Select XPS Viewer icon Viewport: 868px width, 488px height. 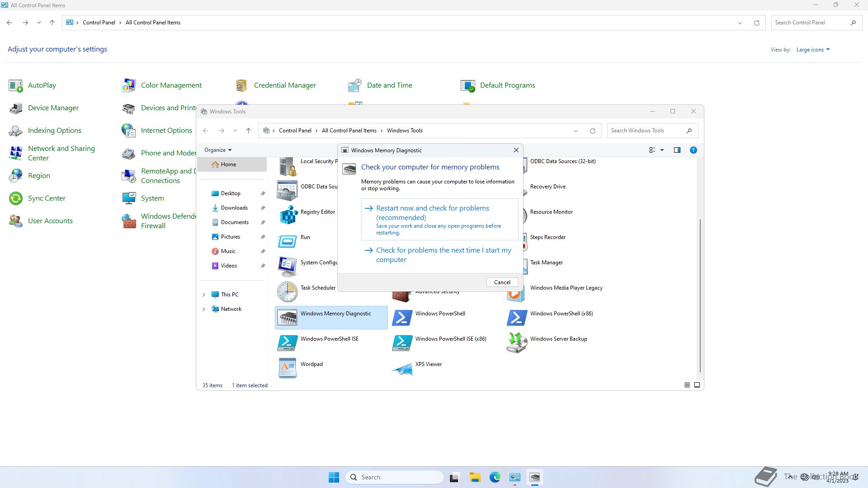click(402, 369)
